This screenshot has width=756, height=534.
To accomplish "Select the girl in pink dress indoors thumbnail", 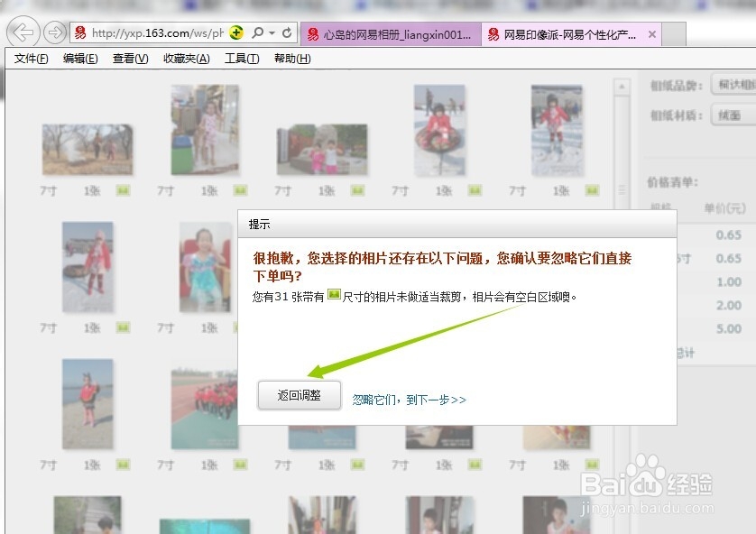I will (205, 130).
